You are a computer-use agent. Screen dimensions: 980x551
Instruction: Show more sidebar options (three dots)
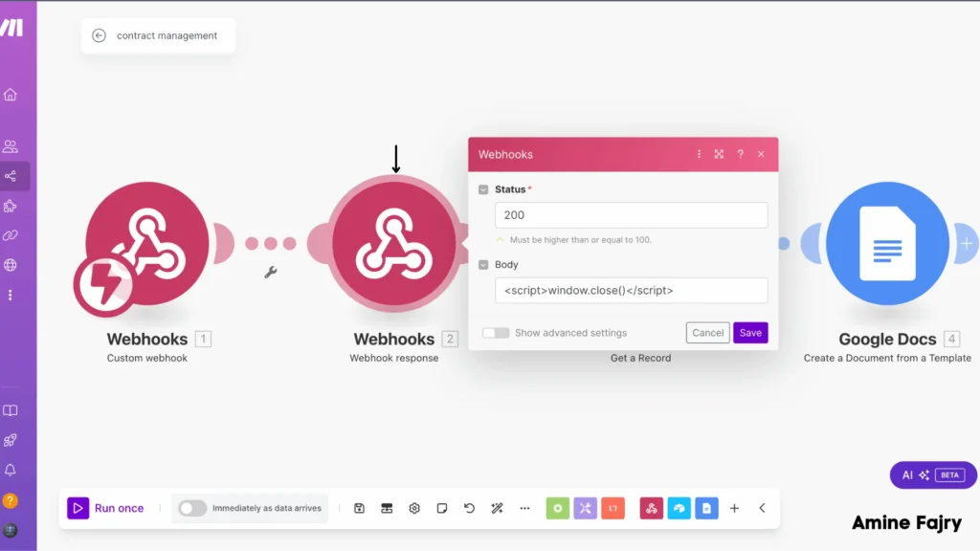[10, 295]
